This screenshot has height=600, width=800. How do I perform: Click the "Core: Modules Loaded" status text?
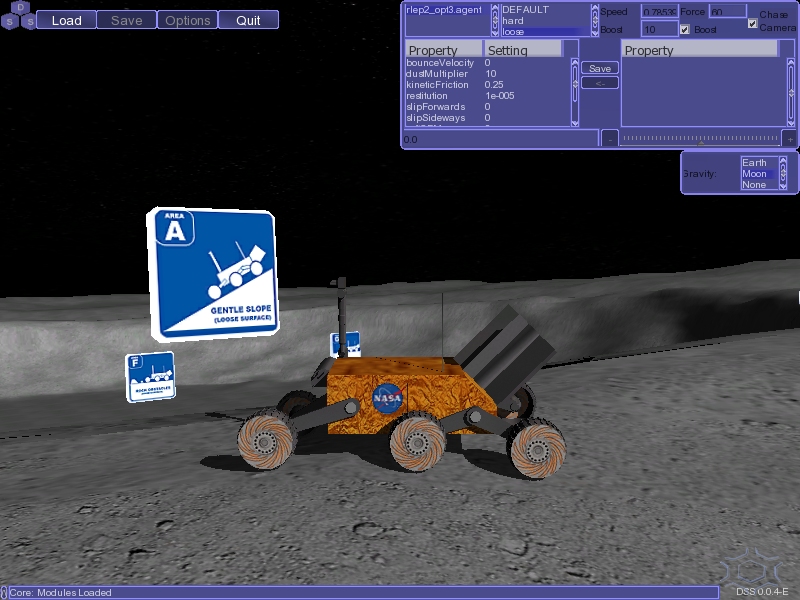pyautogui.click(x=61, y=592)
